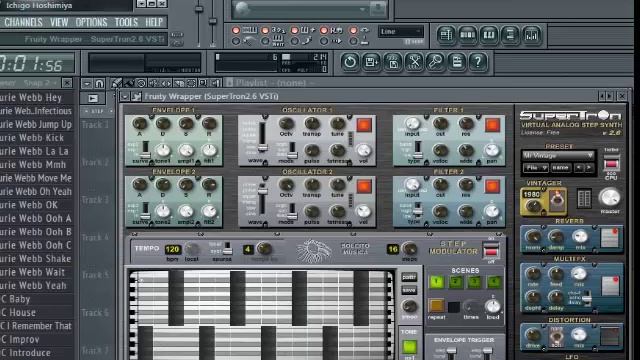The height and width of the screenshot is (360, 640).
Task: Open the File dropdown under preset
Action: (536, 168)
